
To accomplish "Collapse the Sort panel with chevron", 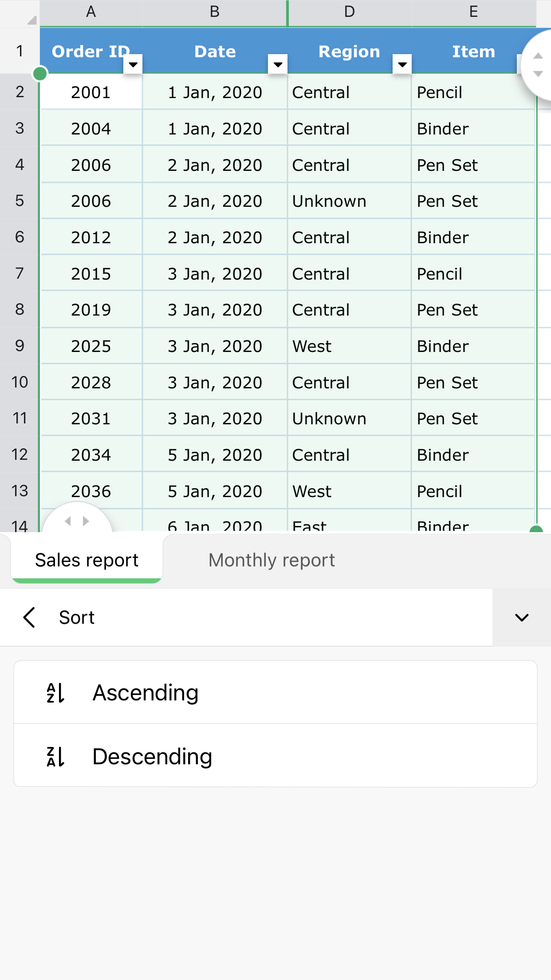I will [x=522, y=617].
